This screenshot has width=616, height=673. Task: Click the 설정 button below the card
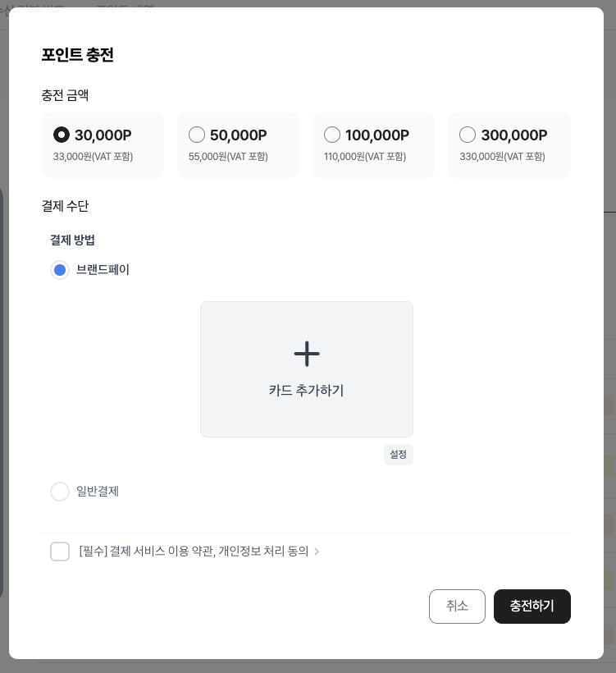(399, 455)
